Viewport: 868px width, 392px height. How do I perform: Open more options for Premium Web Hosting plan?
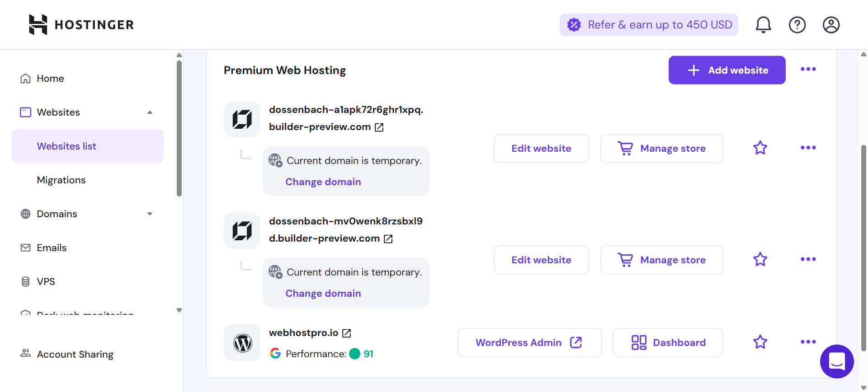(808, 69)
